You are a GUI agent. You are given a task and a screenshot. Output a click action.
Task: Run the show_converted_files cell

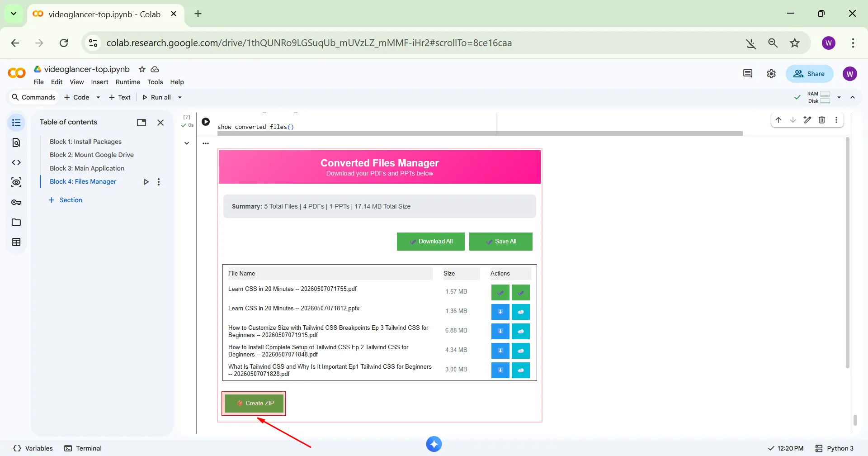point(206,122)
